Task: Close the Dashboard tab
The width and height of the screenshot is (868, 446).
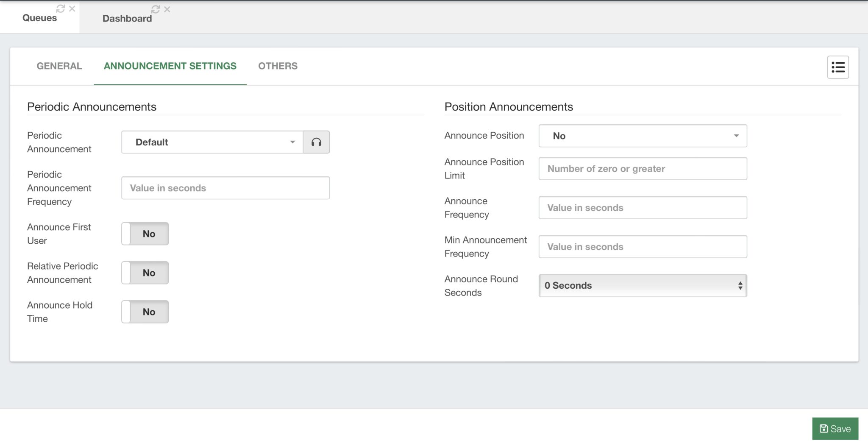Action: point(167,8)
